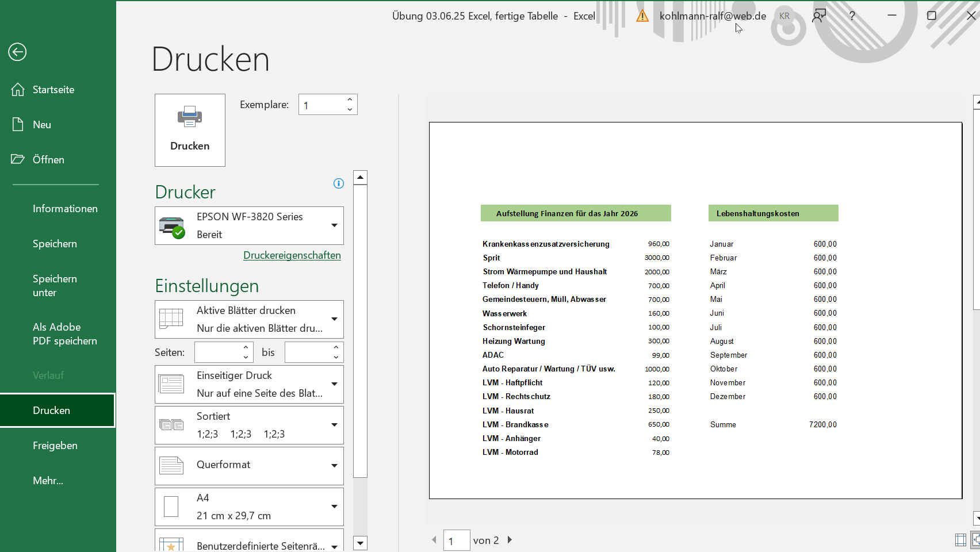Open Informationen in the sidebar
980x552 pixels.
pos(65,209)
